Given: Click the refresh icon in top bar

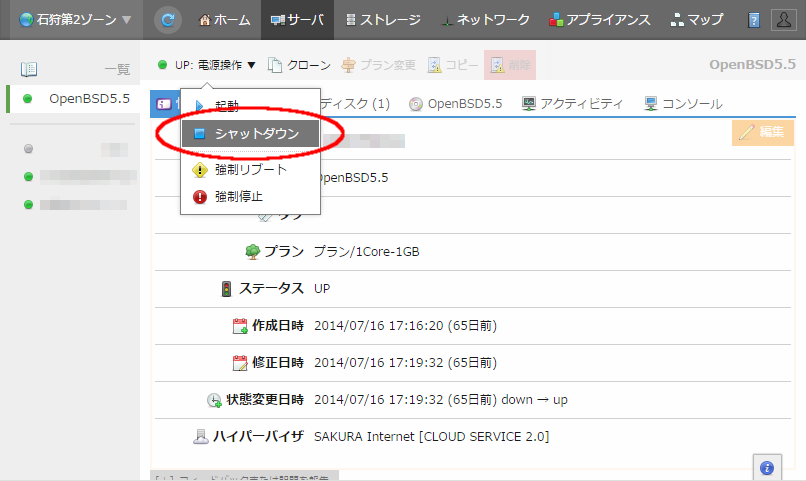Looking at the screenshot, I should [x=169, y=19].
